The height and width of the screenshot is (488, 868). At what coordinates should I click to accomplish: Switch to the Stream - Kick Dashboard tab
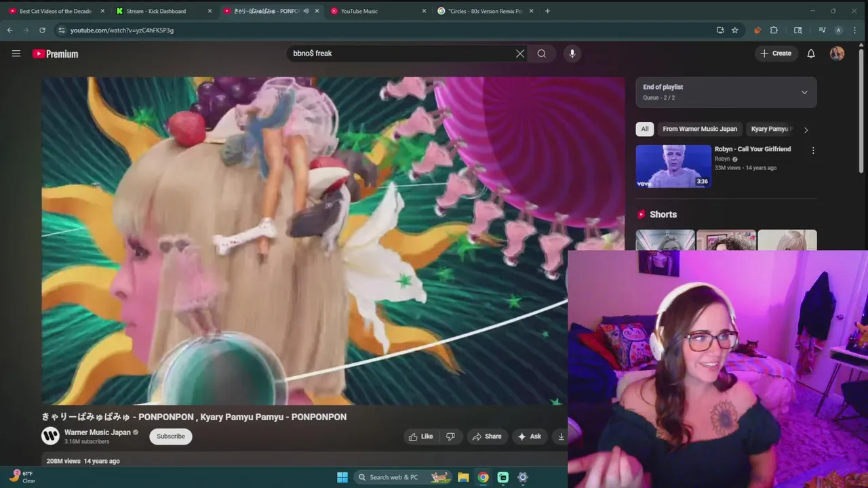click(156, 11)
